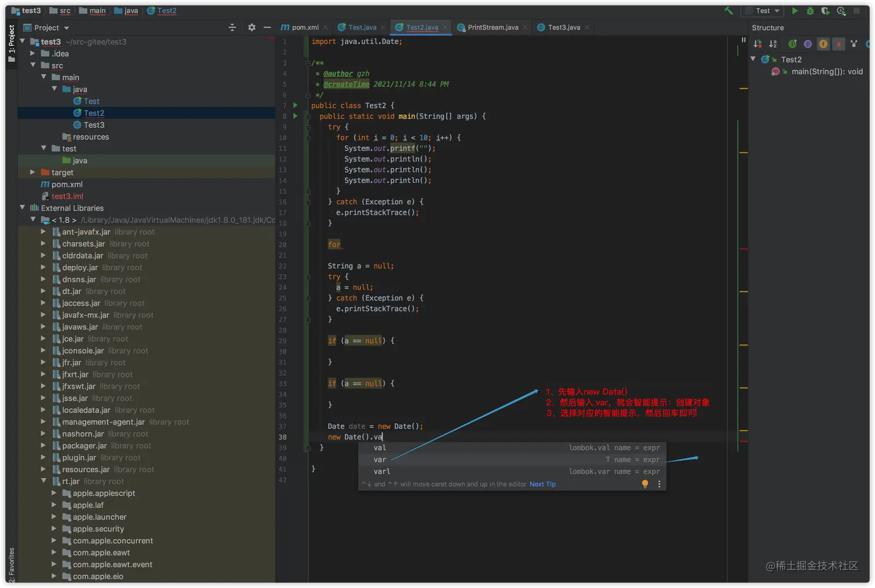Close the Test2.java tab
875x588 pixels.
coord(445,27)
